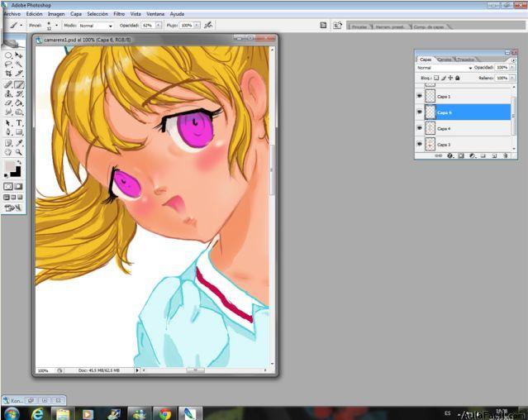Image resolution: width=528 pixels, height=420 pixels.
Task: Click the foreground color swatch
Action: [9, 165]
